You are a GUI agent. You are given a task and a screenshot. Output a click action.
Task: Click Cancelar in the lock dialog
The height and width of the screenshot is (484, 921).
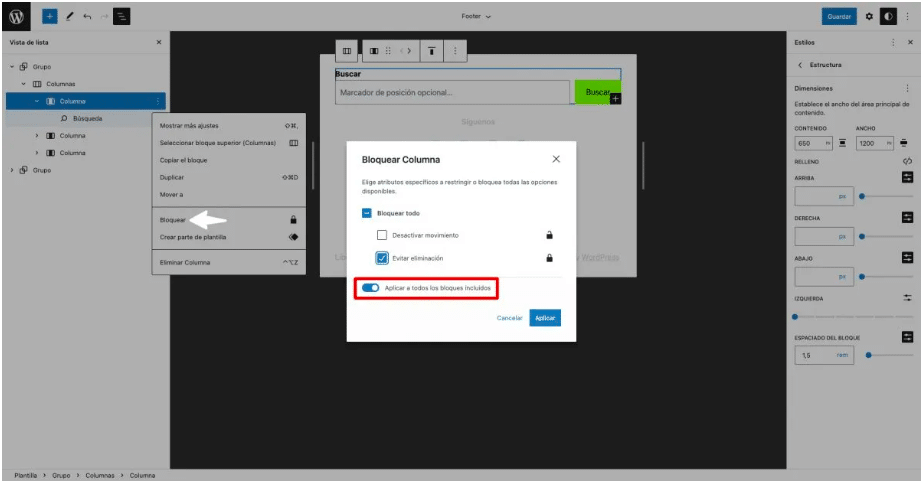point(509,318)
